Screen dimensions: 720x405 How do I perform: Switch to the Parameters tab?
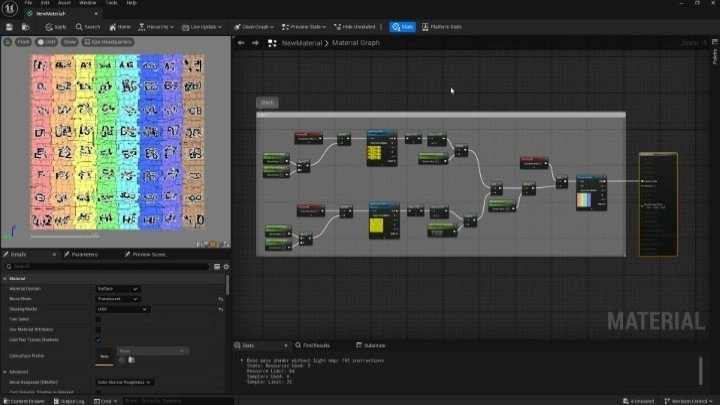click(x=83, y=254)
